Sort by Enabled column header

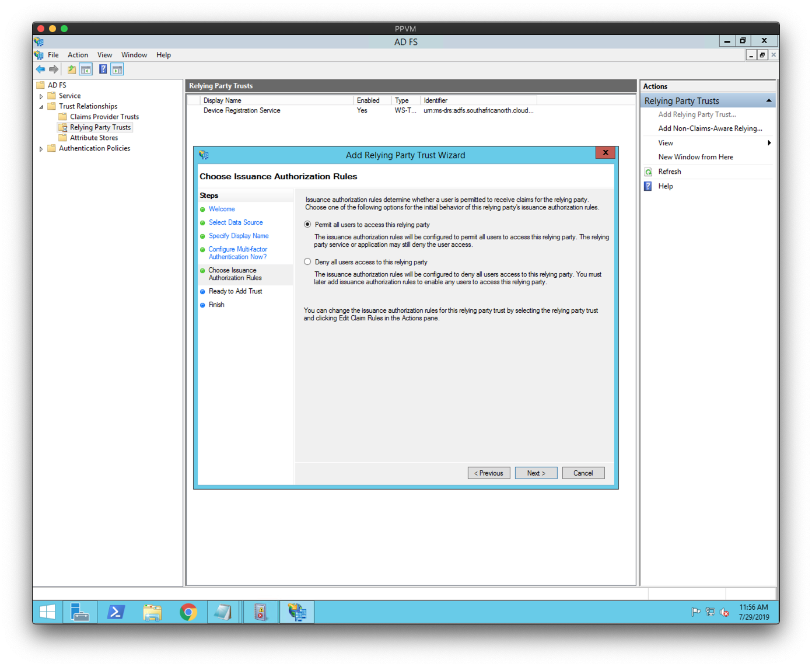(x=372, y=100)
